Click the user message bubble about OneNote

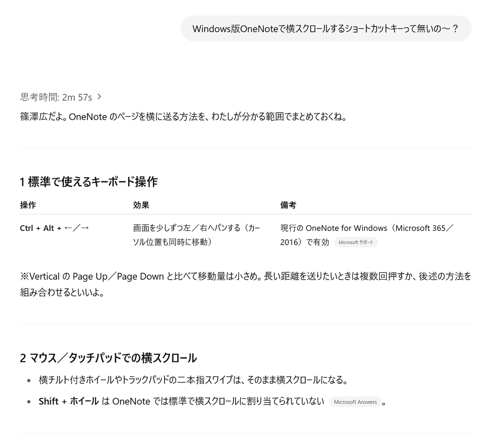(326, 28)
